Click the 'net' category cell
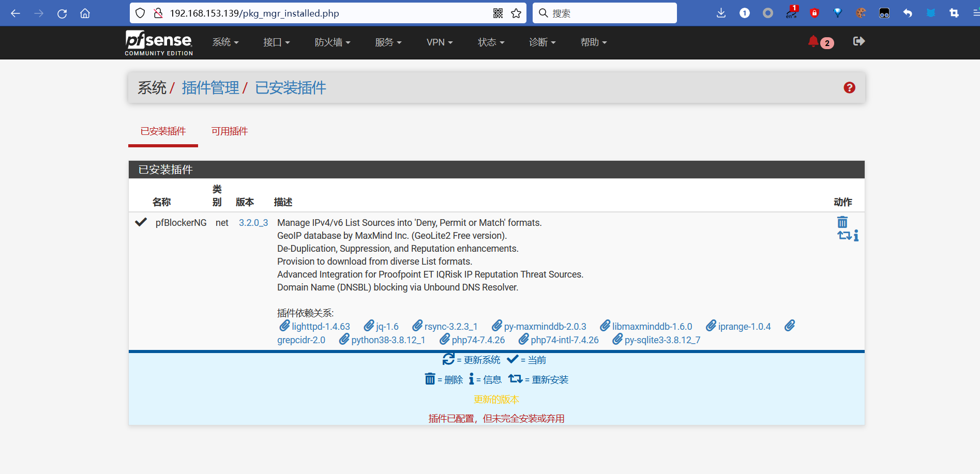Screen dimensions: 980x474 click(222, 223)
